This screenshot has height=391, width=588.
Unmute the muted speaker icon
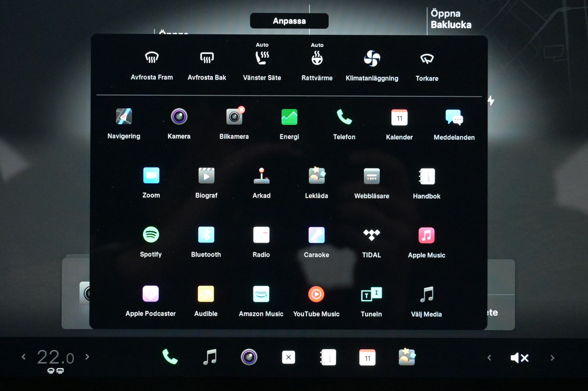click(x=520, y=358)
